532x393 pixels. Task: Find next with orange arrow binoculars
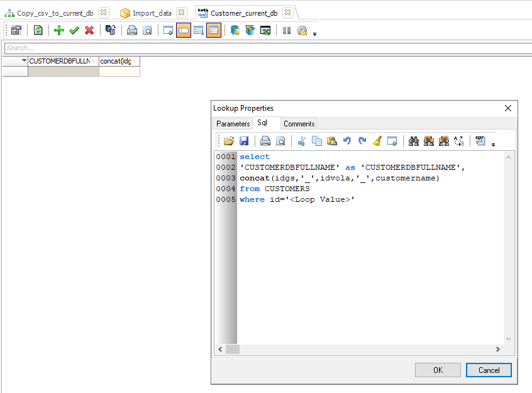[429, 141]
